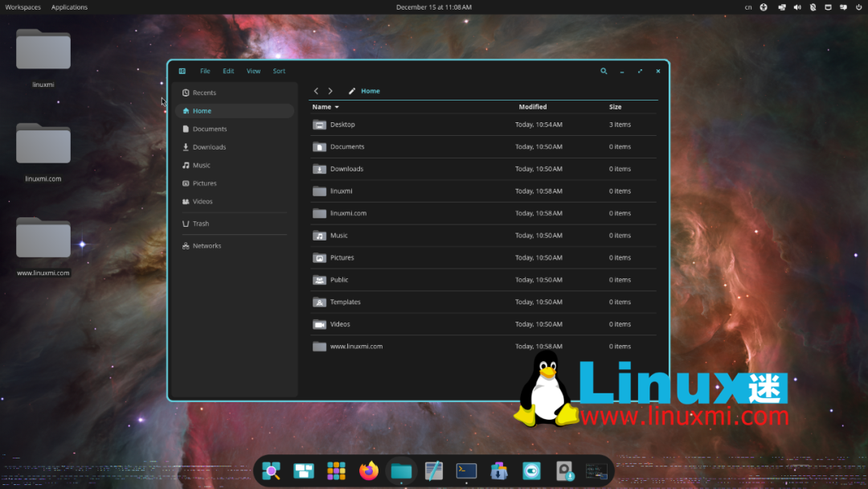The image size is (868, 489).
Task: Open the cn input source menu
Action: coord(748,7)
